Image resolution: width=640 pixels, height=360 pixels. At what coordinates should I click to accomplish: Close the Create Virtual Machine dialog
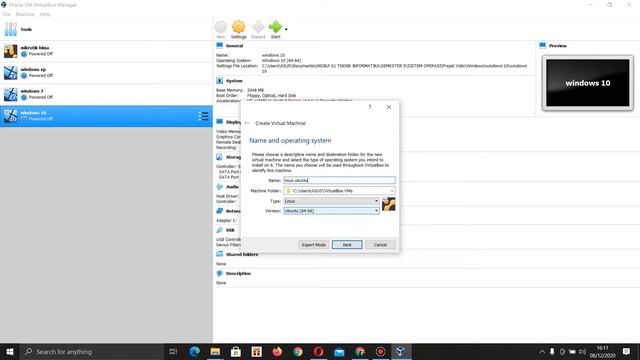point(389,107)
